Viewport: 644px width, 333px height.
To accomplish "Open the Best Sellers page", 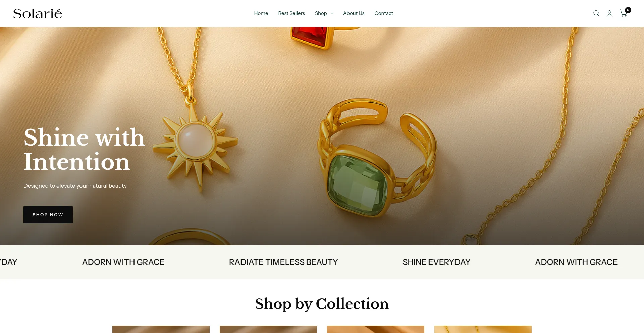I will [291, 13].
